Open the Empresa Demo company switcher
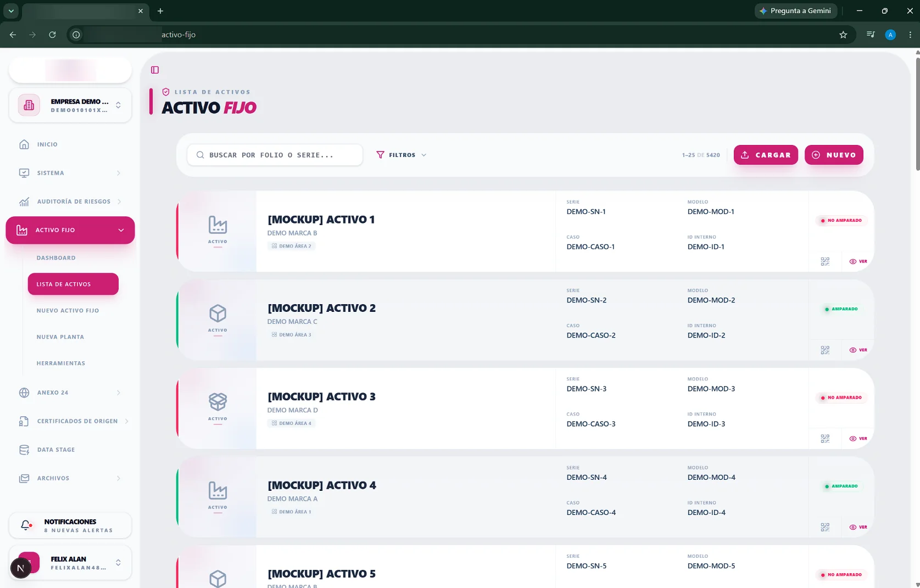This screenshot has width=920, height=588. point(70,105)
